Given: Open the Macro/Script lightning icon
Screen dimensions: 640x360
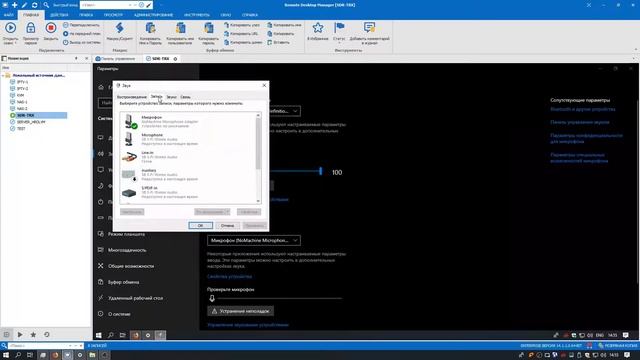Looking at the screenshot, I should [x=120, y=28].
